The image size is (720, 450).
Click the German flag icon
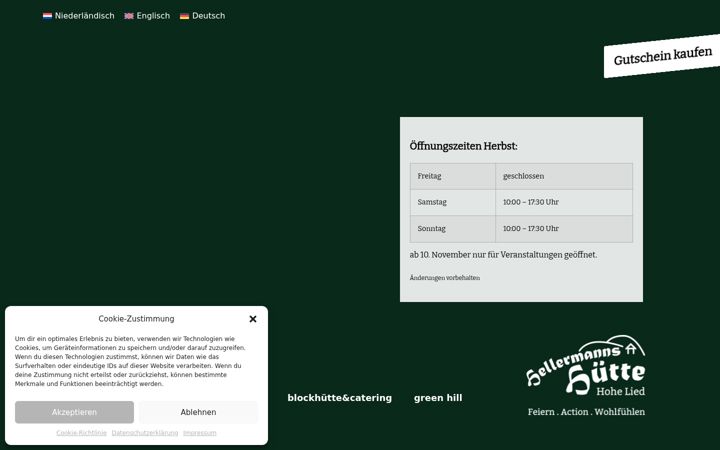[x=185, y=16]
